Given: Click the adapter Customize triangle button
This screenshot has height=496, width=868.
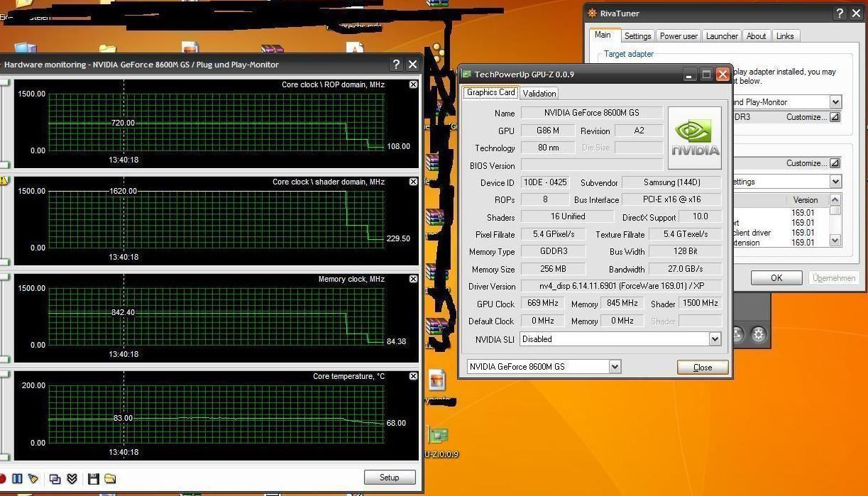Looking at the screenshot, I should coord(835,117).
